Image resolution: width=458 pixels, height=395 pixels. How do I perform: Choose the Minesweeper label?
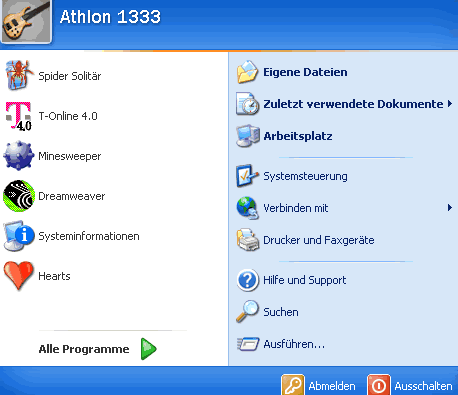(x=70, y=156)
